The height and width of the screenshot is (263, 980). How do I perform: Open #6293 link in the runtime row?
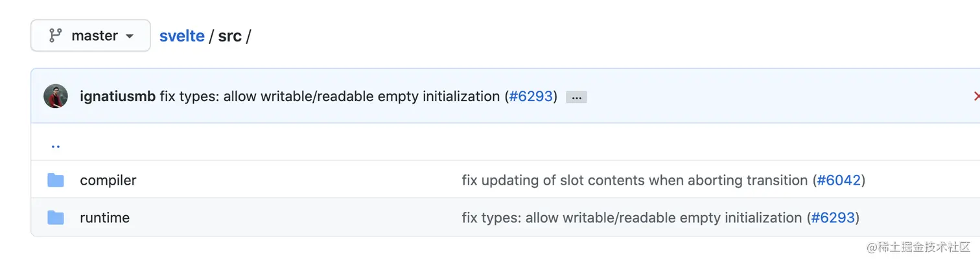(x=833, y=218)
